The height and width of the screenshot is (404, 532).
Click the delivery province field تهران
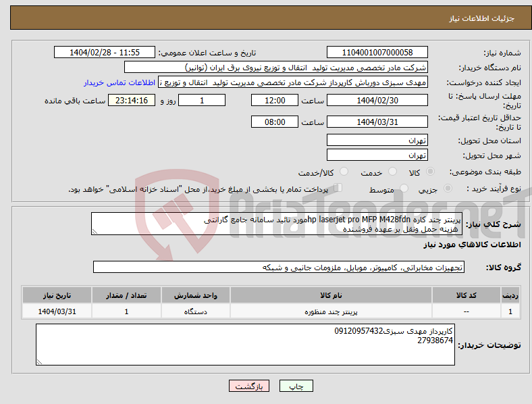pyautogui.click(x=377, y=141)
